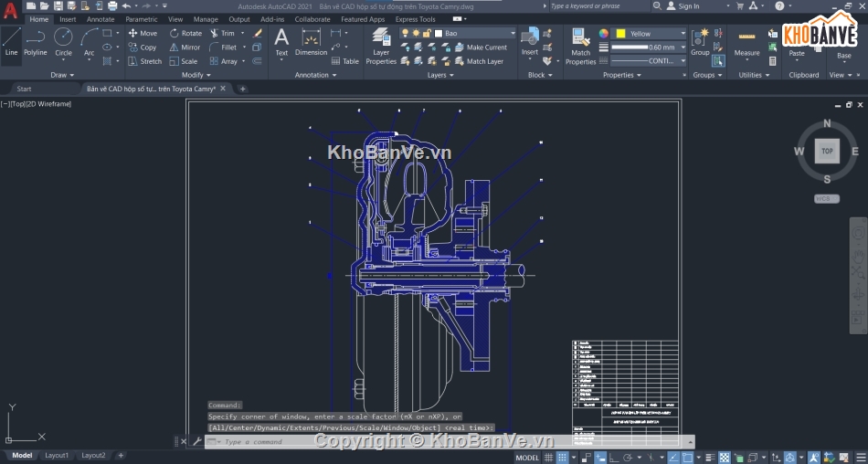Screen dimensions: 868x464
Task: Click Match Layer button
Action: [x=480, y=61]
